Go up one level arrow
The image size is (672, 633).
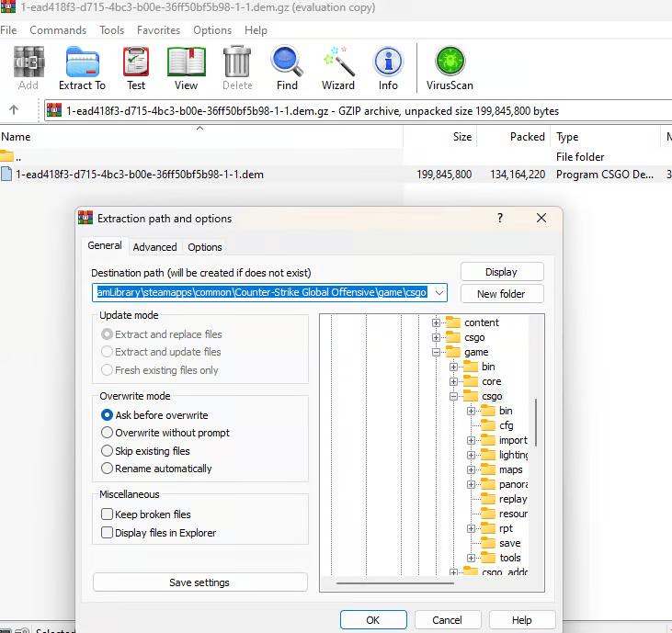click(x=14, y=110)
